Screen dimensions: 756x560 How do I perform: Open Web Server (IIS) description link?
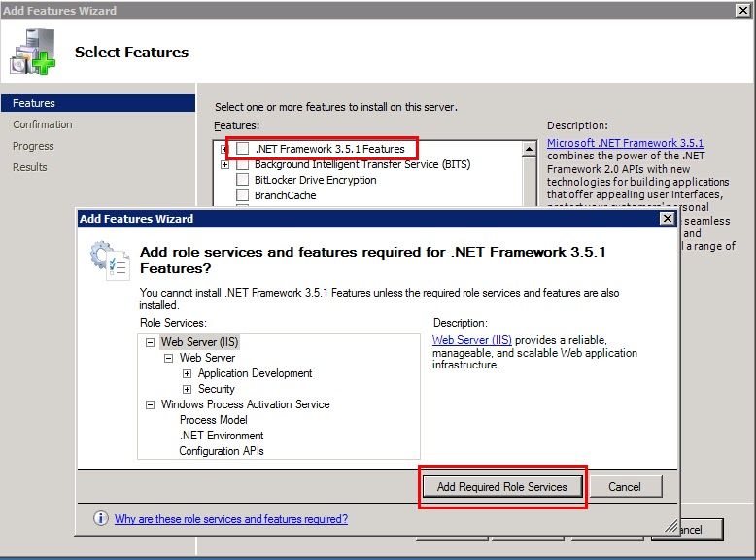pos(472,340)
